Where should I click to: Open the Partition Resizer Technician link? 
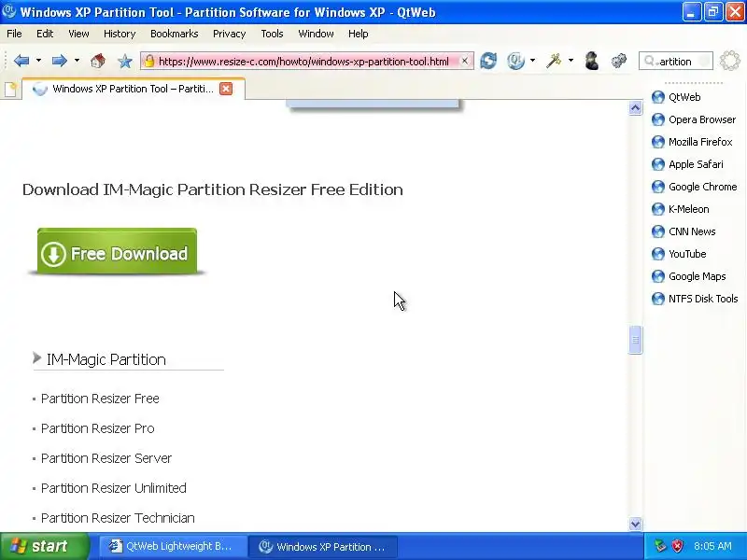118,518
